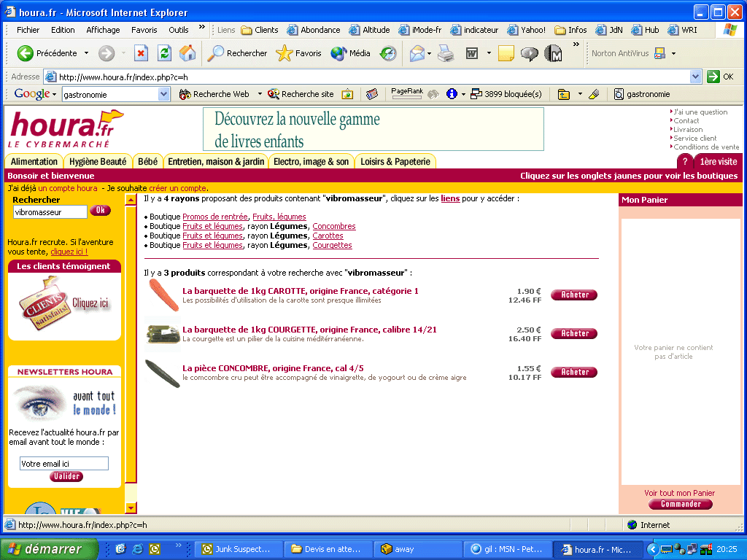Click the créer un compte link
The height and width of the screenshot is (560, 747).
(x=178, y=188)
